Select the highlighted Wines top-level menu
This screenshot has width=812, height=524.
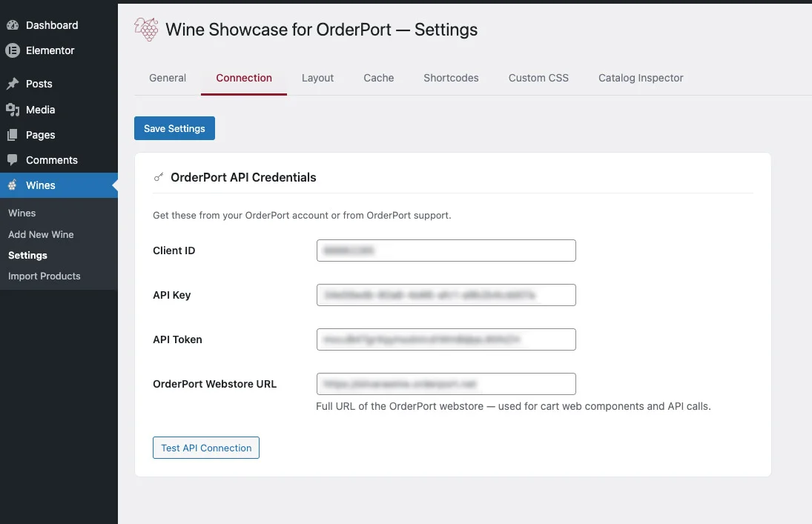[x=59, y=185]
